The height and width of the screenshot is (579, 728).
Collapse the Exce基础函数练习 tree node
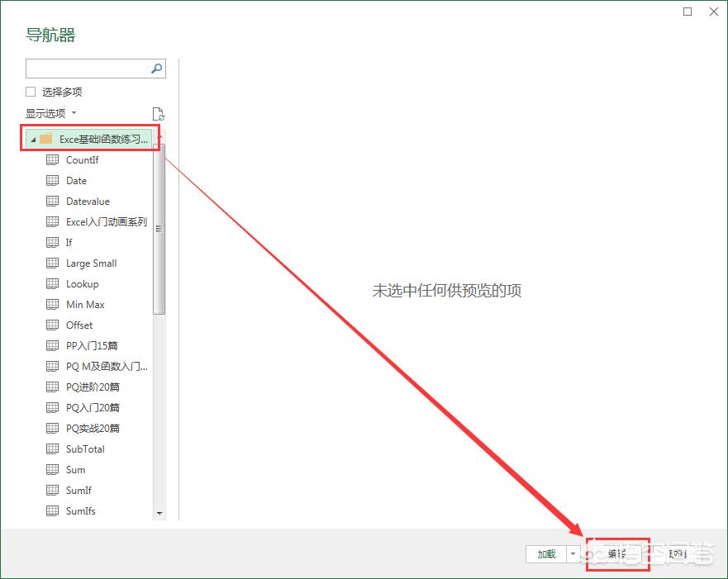pyautogui.click(x=33, y=138)
